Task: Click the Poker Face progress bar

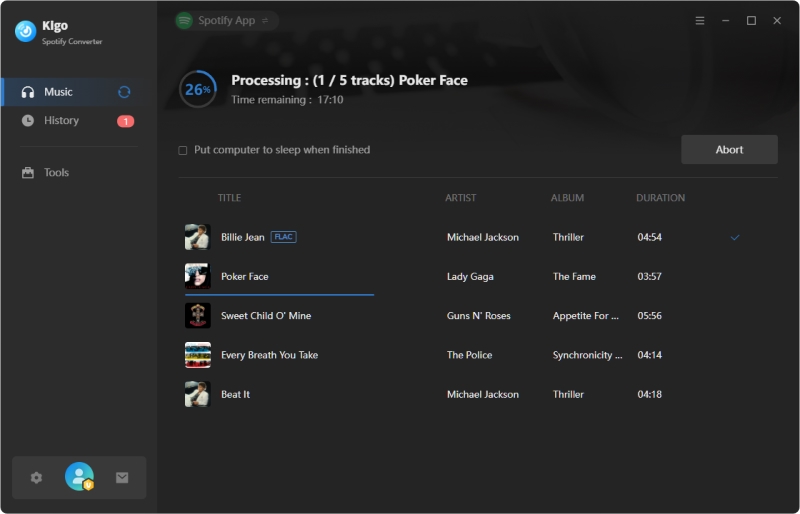Action: (279, 295)
